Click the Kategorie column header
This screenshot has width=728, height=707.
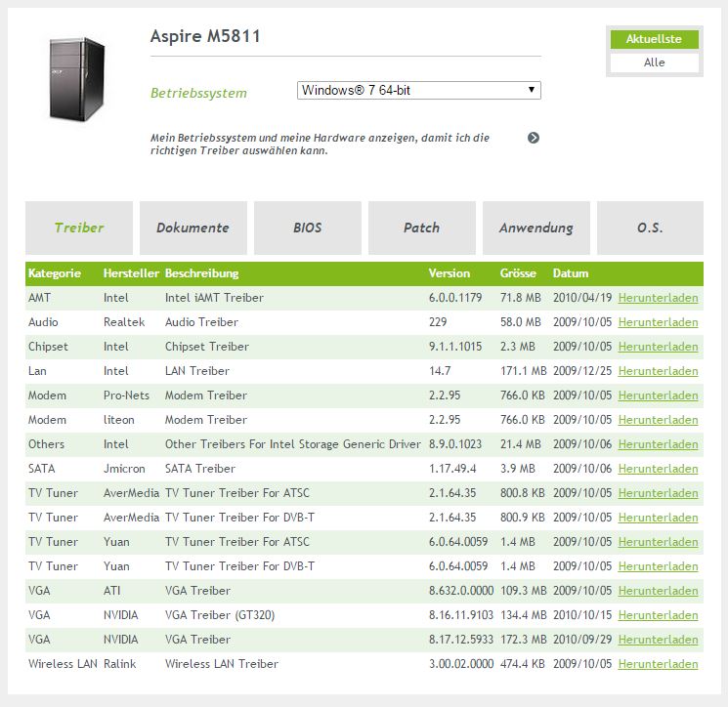click(55, 273)
